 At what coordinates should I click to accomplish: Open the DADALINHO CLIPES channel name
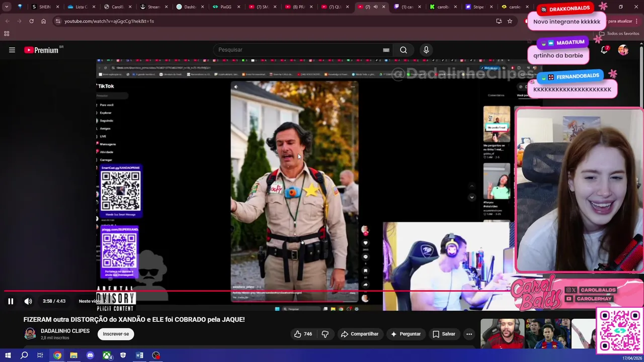(65, 331)
